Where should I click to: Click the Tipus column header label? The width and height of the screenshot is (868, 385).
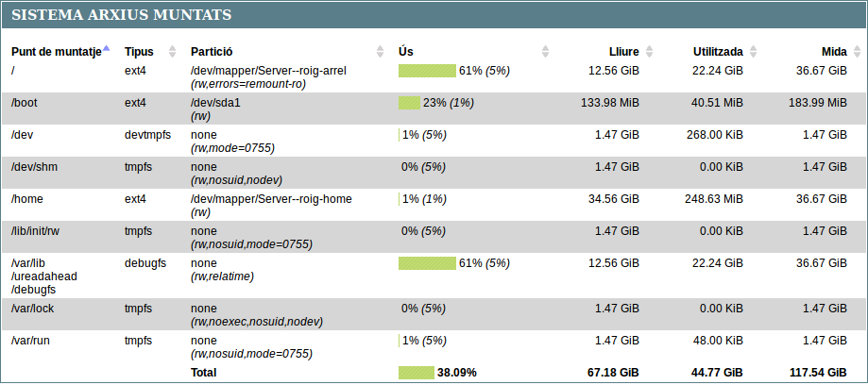click(x=139, y=51)
